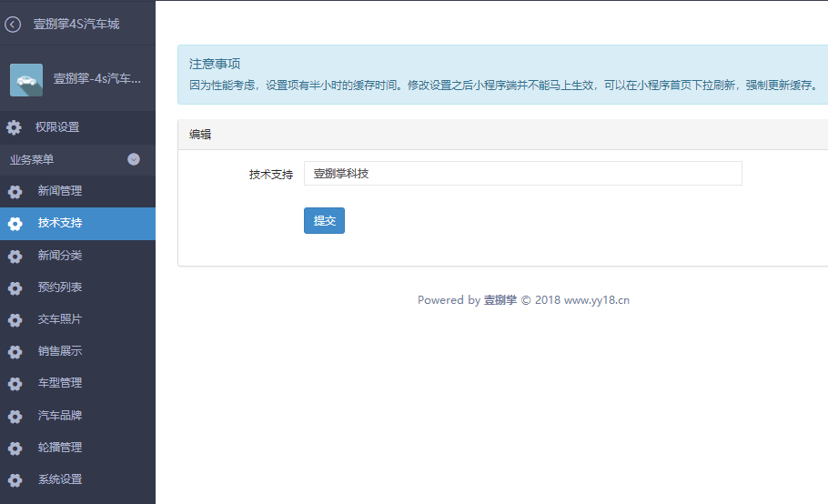
Task: Click the gear icon next to 车型管理
Action: 15,384
